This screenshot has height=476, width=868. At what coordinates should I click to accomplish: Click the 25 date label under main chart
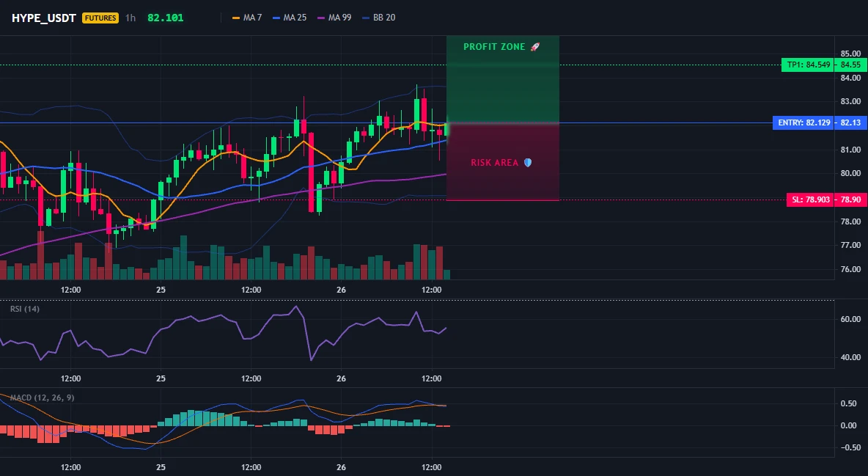pyautogui.click(x=161, y=290)
